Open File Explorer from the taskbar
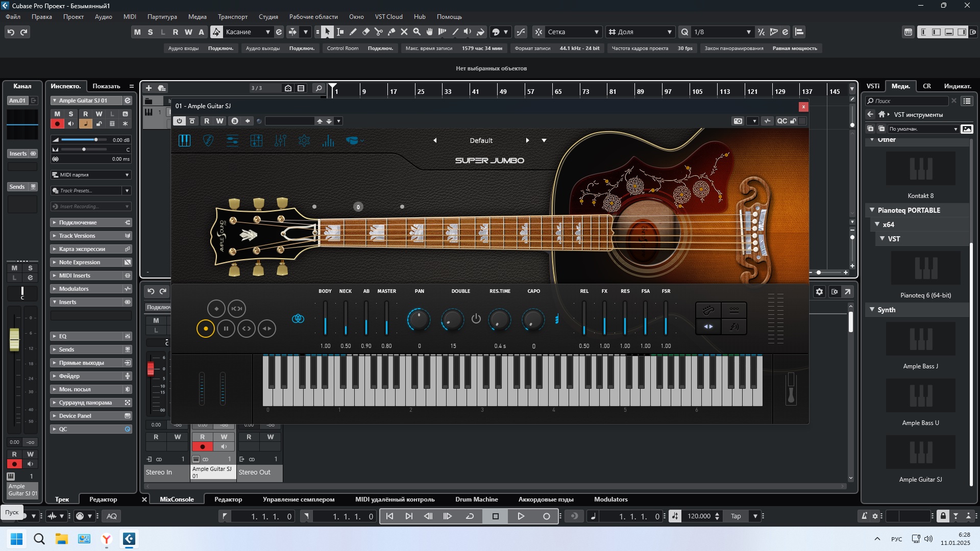This screenshot has width=980, height=551. (x=62, y=538)
